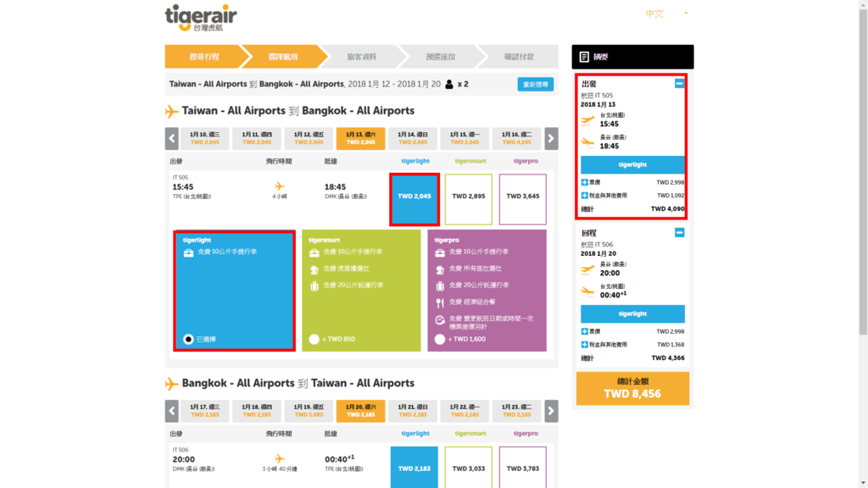Choose tigersmart fare TWD 3,033 for IT 506
The image size is (868, 488).
coord(468,468)
